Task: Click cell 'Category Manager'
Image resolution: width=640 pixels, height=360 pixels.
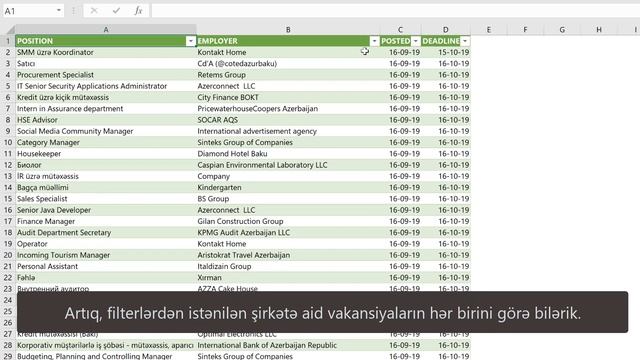Action: tap(106, 142)
